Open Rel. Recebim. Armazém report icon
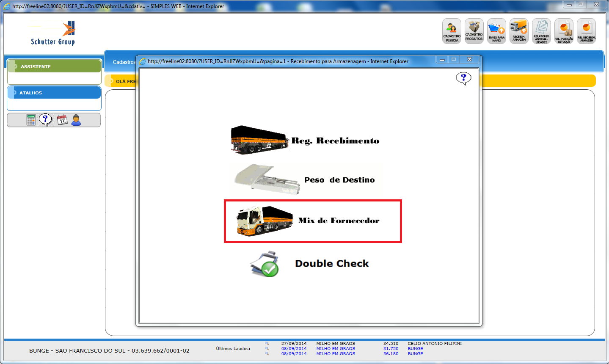Image resolution: width=609 pixels, height=364 pixels. pos(586,31)
